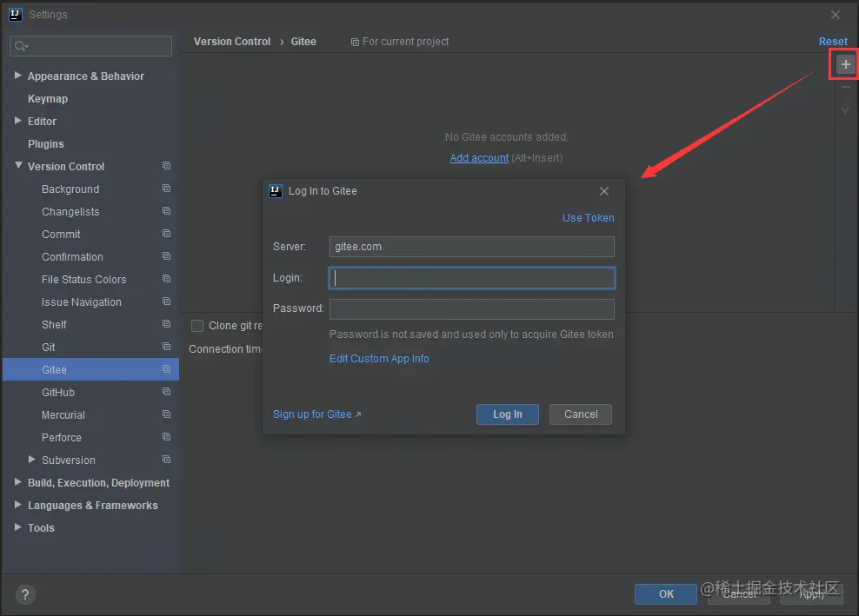Screen dimensions: 859x616
Task: Click IntelliJ logo in Settings title bar
Action: (16, 15)
